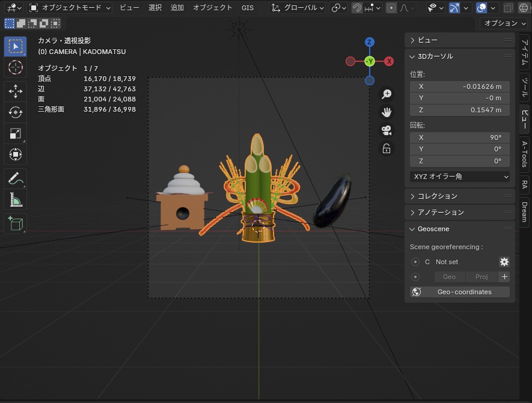This screenshot has width=532, height=403.
Task: Switch to the RA sidebar tab
Action: click(x=525, y=185)
